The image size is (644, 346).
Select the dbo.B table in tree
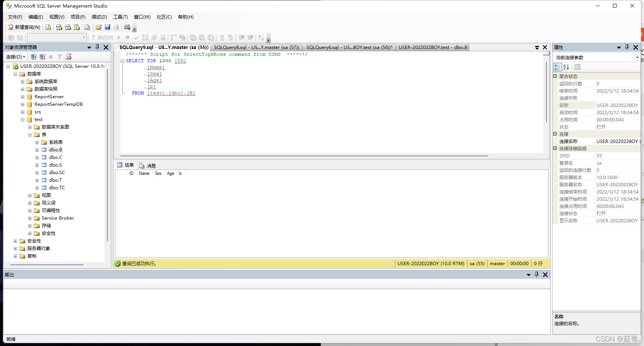55,150
